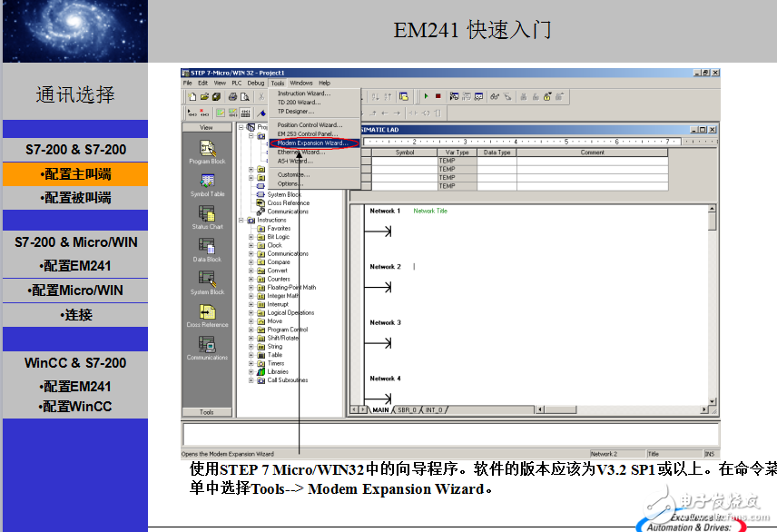The width and height of the screenshot is (777, 532).
Task: Go to 配置WinCC slide link
Action: click(x=75, y=407)
